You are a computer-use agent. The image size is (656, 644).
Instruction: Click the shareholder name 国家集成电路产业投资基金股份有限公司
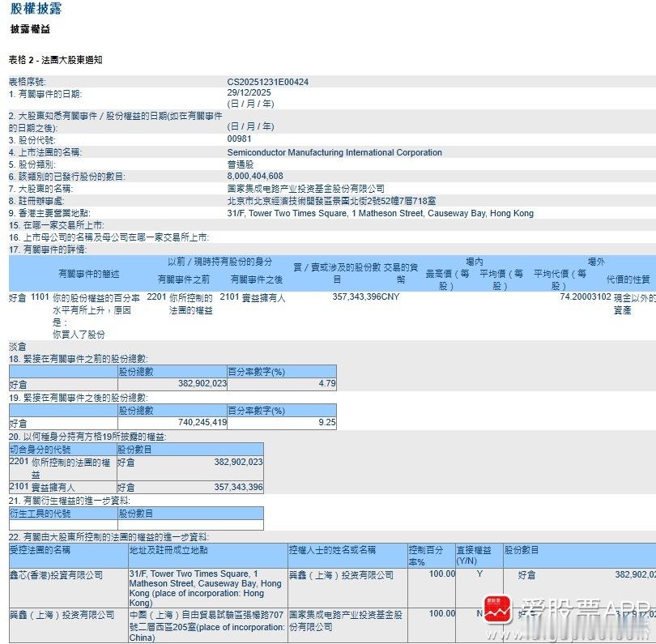click(x=306, y=189)
